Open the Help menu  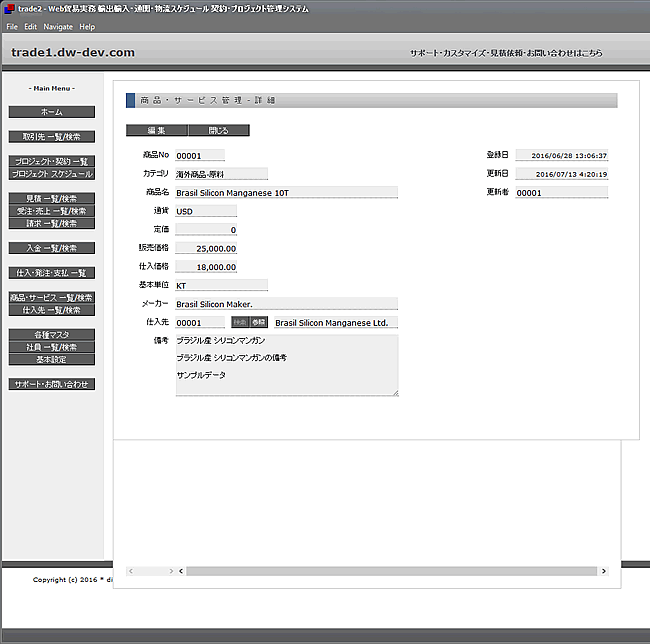click(x=87, y=27)
